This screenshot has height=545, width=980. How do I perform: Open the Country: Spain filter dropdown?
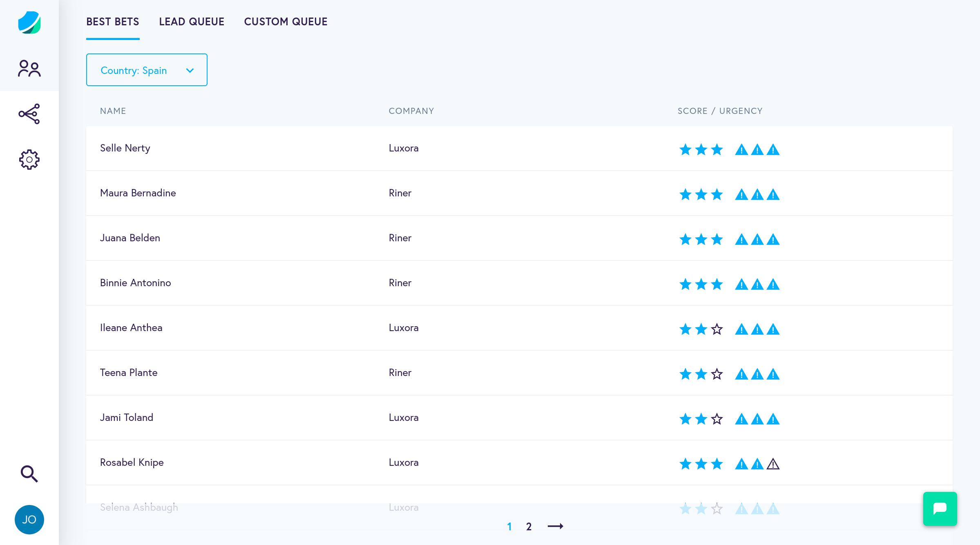pos(146,70)
